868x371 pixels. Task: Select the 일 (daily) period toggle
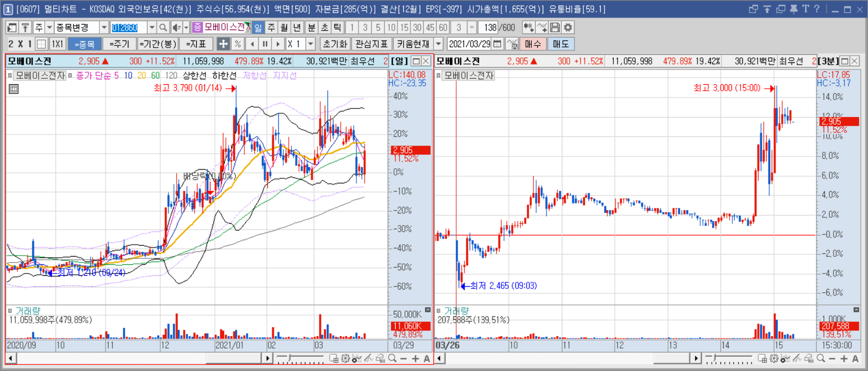(x=258, y=27)
